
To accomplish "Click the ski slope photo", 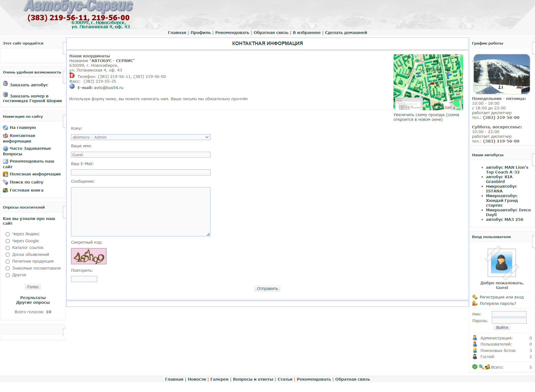I will (x=502, y=74).
